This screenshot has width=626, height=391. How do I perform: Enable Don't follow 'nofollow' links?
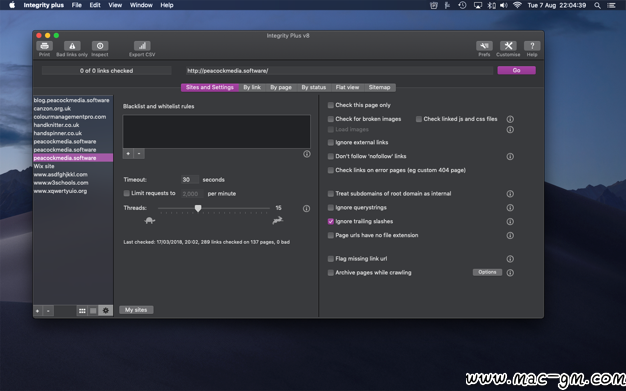pyautogui.click(x=331, y=157)
